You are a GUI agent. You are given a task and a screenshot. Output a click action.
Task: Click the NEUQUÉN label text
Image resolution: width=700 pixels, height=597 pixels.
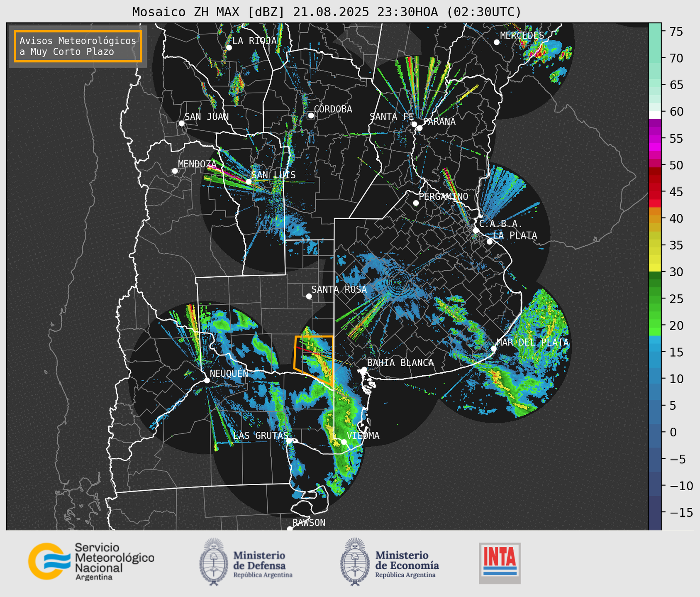(229, 373)
